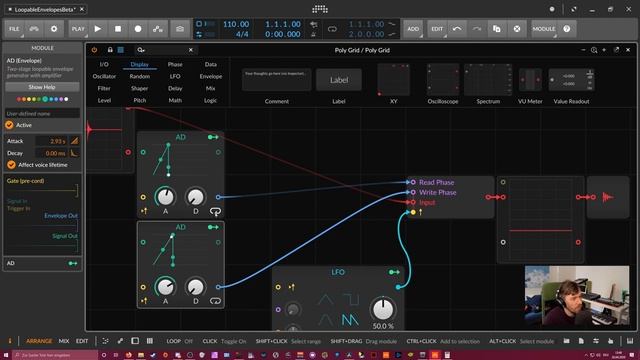Select the Envelope module category
640x360 pixels.
[x=211, y=76]
